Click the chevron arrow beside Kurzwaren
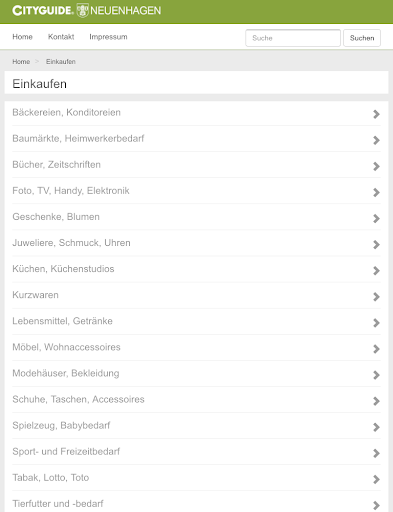 tap(376, 297)
